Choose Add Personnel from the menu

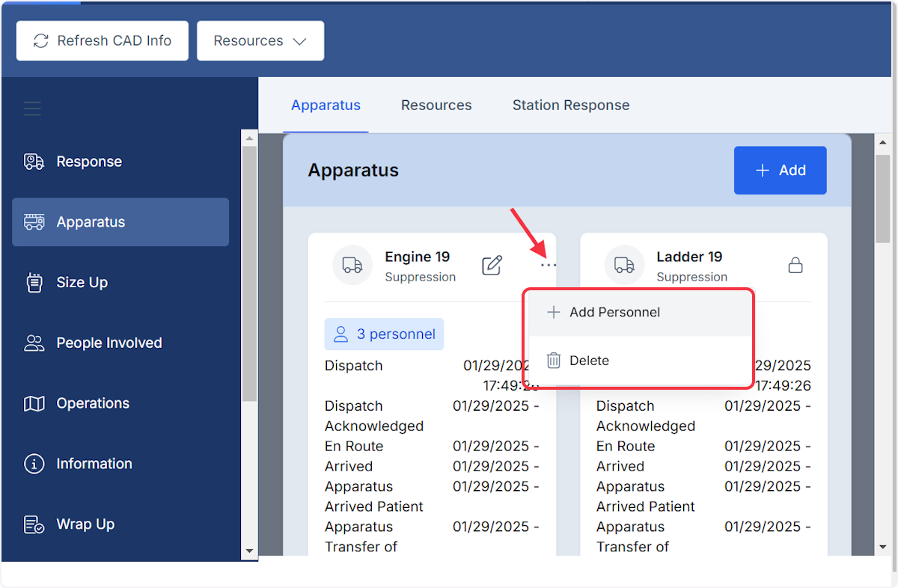point(640,313)
